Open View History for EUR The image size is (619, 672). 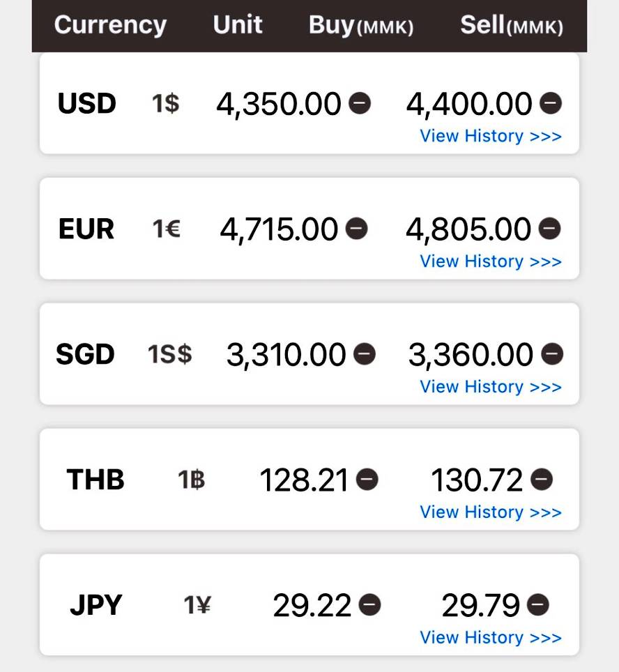pos(490,261)
